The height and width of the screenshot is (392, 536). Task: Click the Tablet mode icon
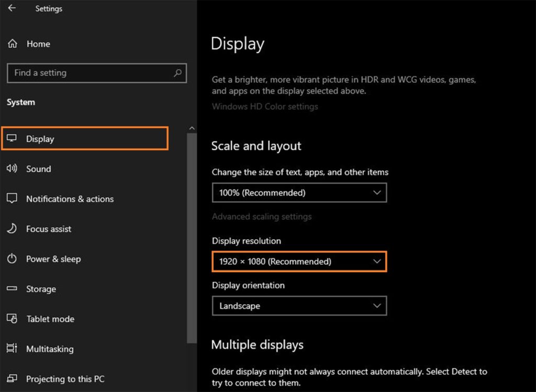[x=12, y=319]
